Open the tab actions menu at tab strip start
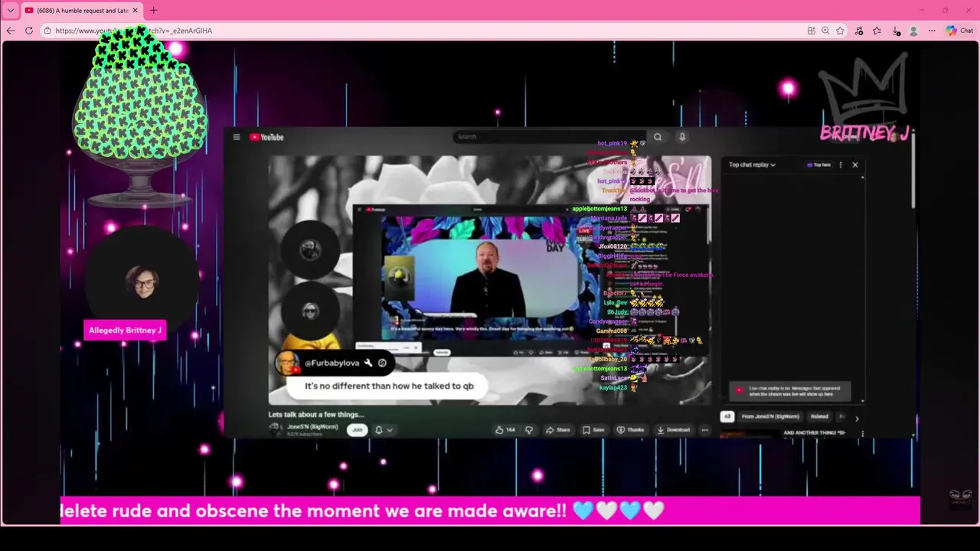980x551 pixels. pos(11,10)
